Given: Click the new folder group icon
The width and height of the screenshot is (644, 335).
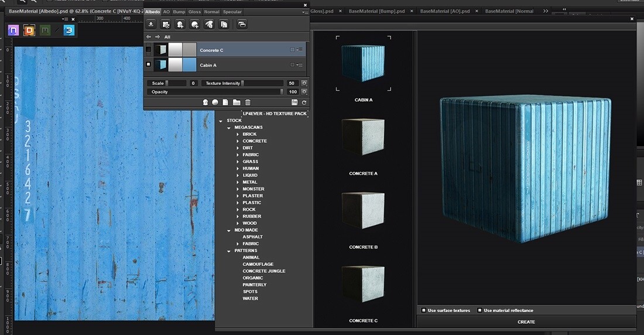Looking at the screenshot, I should (237, 102).
